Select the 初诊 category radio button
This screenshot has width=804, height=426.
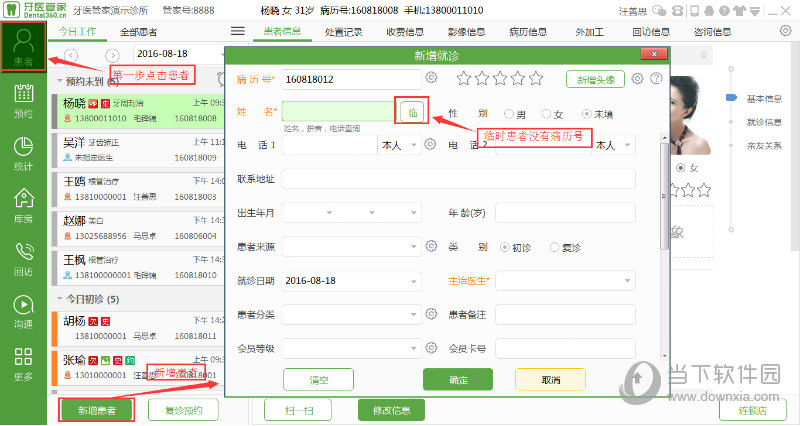pos(505,246)
